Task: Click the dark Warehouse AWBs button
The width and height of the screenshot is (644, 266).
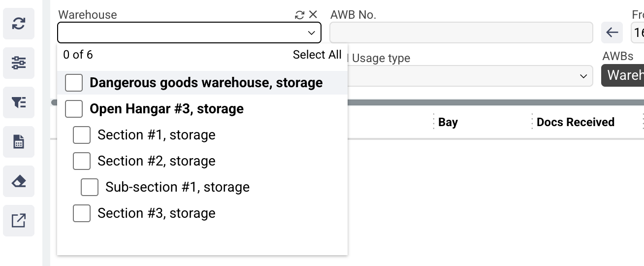Action: click(x=623, y=75)
